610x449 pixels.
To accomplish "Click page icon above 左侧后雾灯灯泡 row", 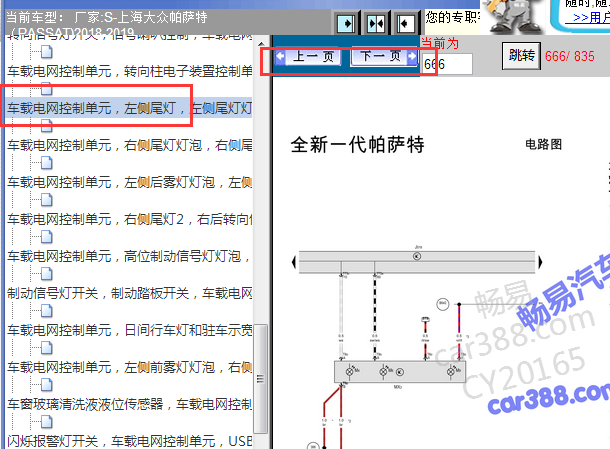I will [47, 163].
